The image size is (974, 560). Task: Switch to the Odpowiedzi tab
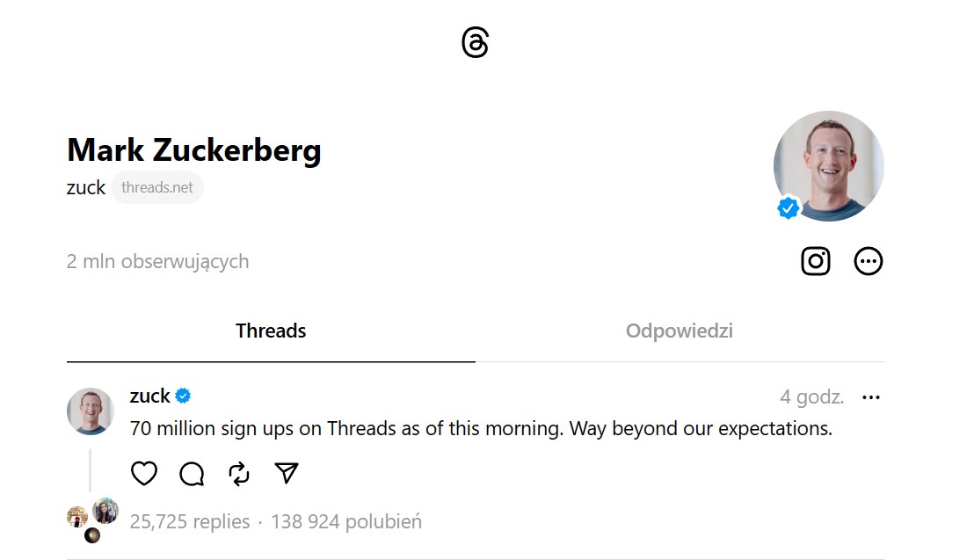pyautogui.click(x=679, y=331)
